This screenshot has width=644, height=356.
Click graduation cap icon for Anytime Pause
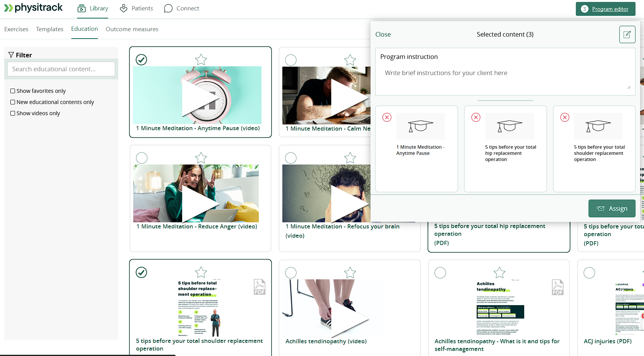[421, 126]
